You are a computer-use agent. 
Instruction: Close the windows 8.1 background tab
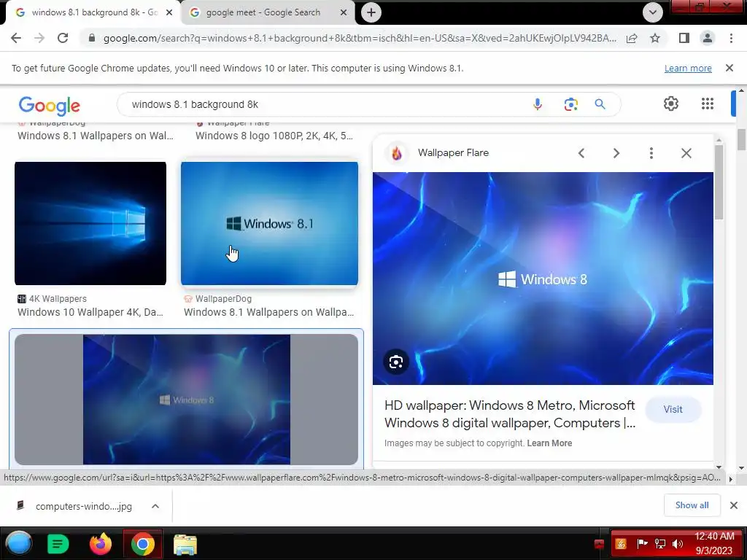point(169,12)
